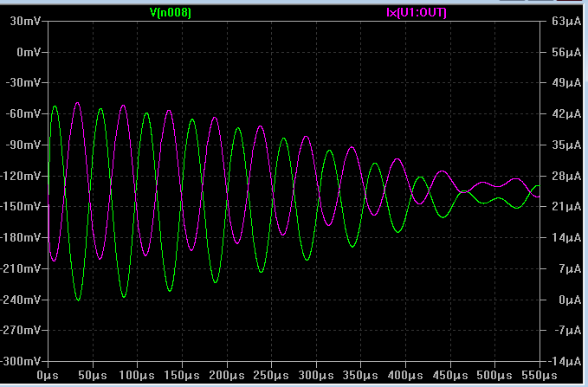Click the V(n008) trace label
The height and width of the screenshot is (387, 588).
coord(171,13)
